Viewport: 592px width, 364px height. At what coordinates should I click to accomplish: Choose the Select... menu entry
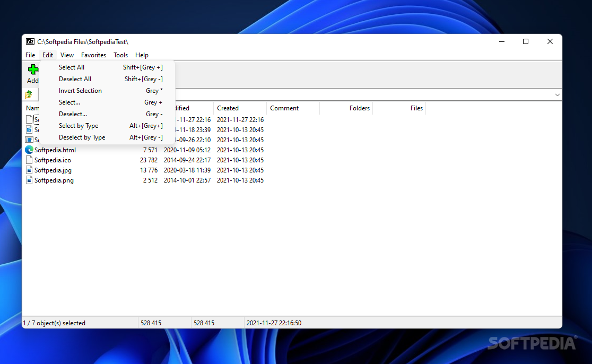(x=107, y=102)
